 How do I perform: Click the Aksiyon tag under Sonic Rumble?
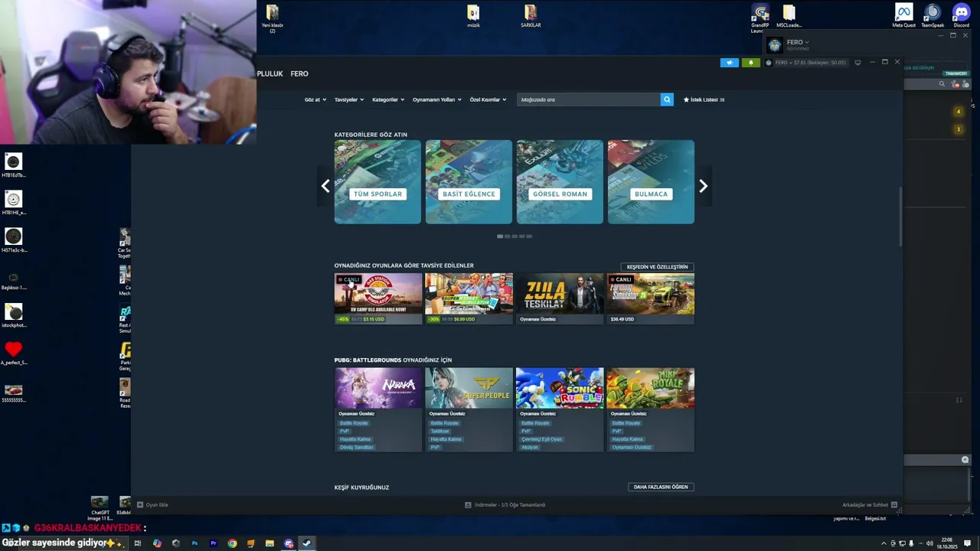pos(530,447)
